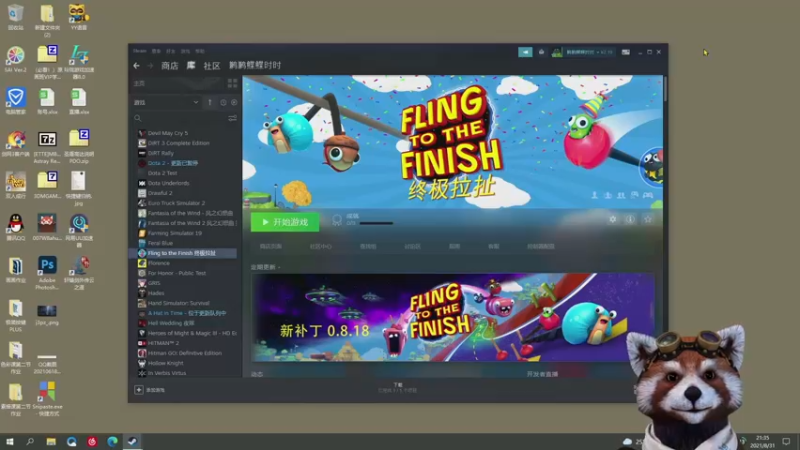Open the profile username tab in Steam
Screen dimensions: 800x450
[255, 65]
